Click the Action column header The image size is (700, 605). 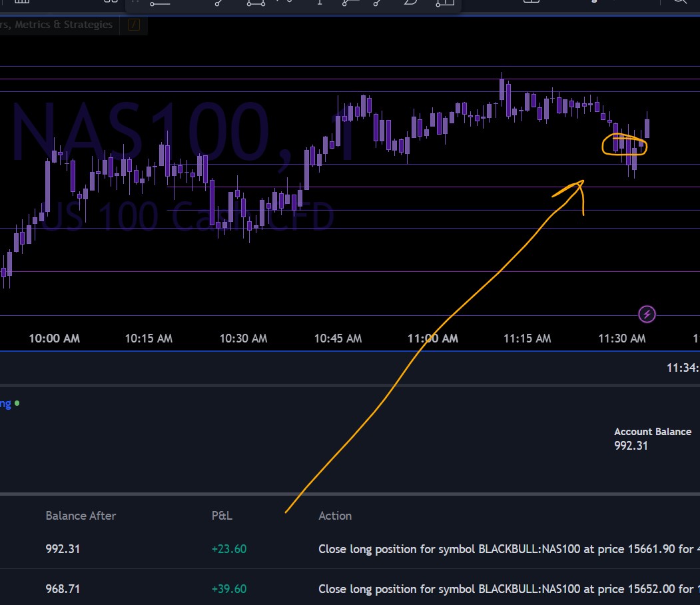pyautogui.click(x=335, y=515)
